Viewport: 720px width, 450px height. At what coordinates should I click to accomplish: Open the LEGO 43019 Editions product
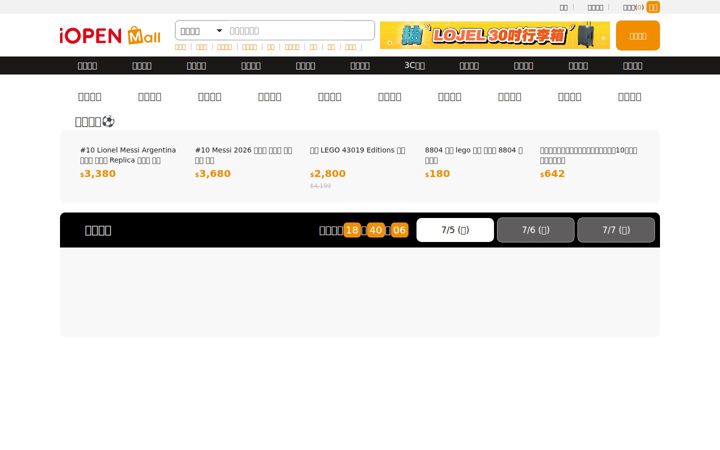click(357, 150)
